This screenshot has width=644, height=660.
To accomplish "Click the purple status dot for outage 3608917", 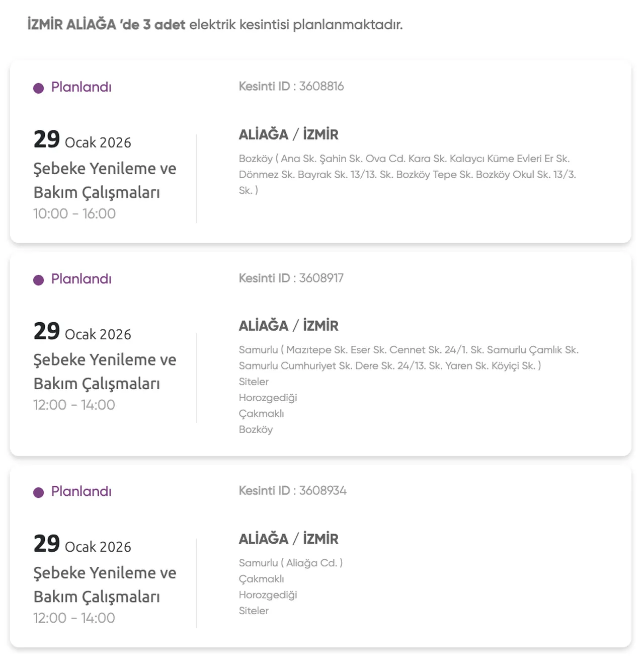I will click(x=38, y=280).
